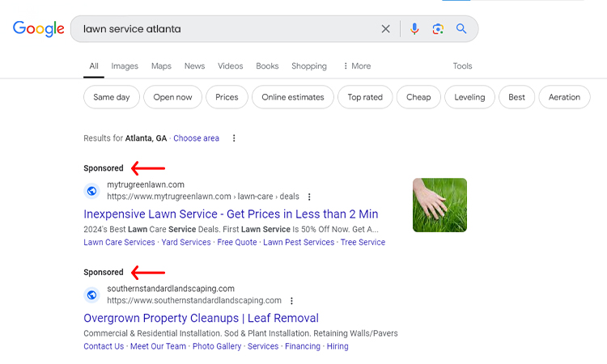607x364 pixels.
Task: Open Google Lens image search
Action: [x=438, y=29]
